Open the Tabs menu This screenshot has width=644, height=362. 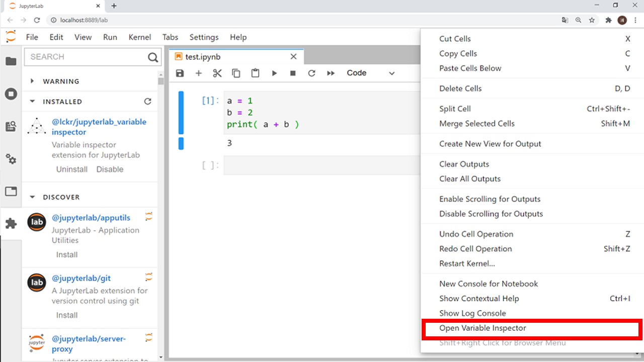click(171, 37)
